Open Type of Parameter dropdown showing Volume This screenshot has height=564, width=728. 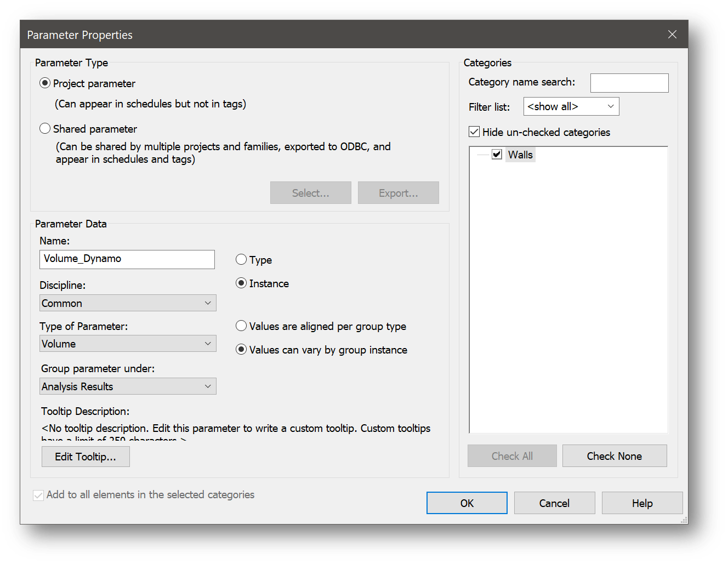click(x=128, y=344)
